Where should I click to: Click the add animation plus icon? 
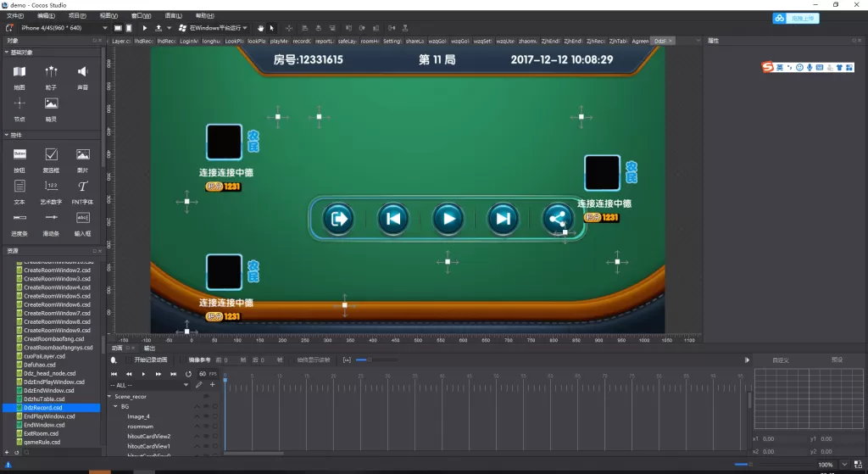coord(213,384)
